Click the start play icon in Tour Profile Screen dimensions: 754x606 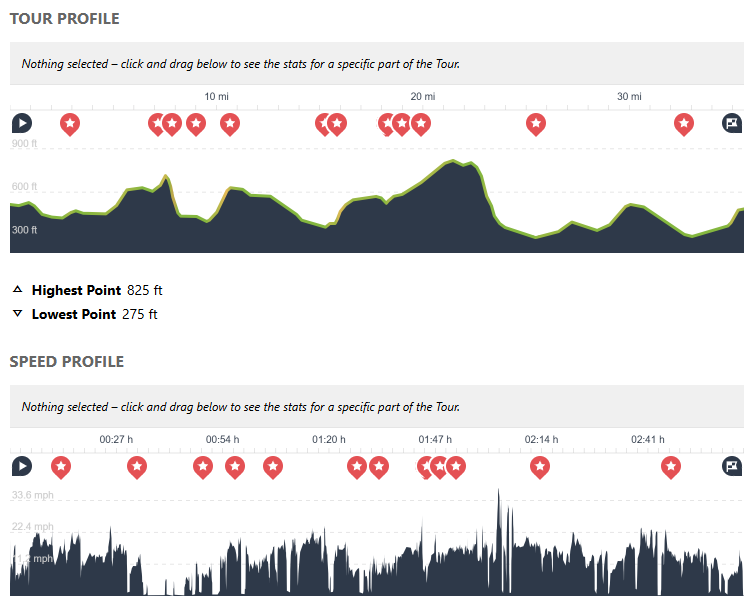(22, 123)
